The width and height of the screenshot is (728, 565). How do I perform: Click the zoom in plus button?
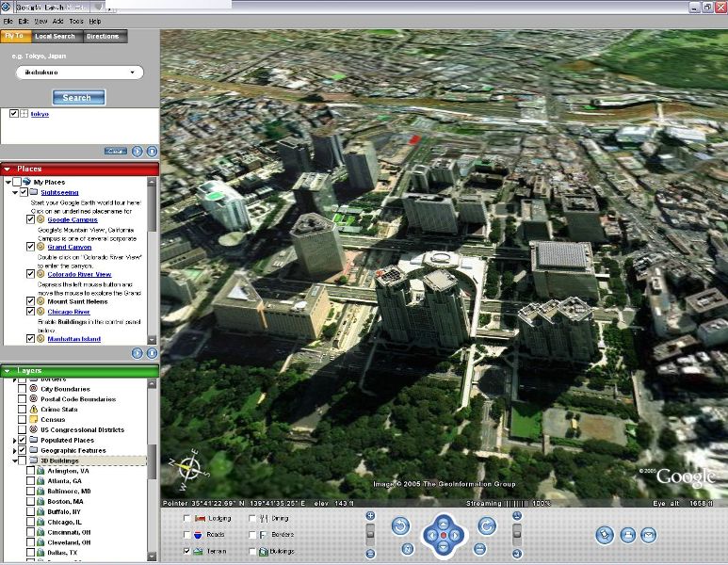pyautogui.click(x=370, y=516)
